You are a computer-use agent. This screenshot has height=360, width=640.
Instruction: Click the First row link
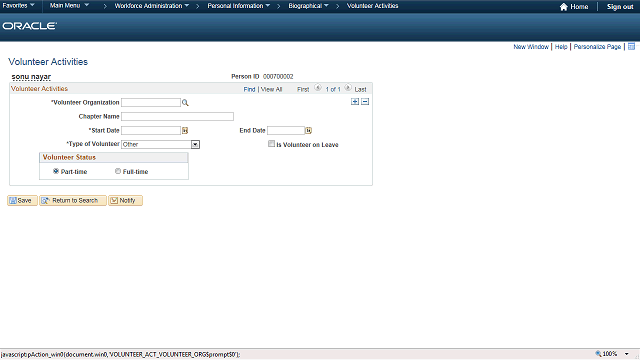303,89
